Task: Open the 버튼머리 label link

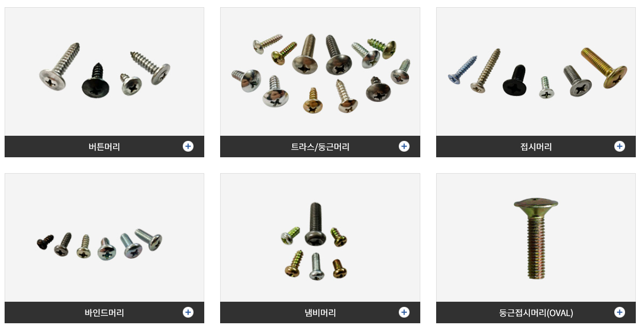Action: pos(104,147)
